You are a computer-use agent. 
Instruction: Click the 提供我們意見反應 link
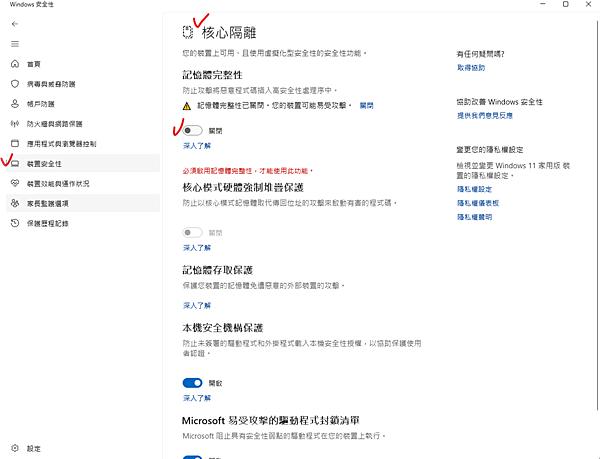pos(485,116)
